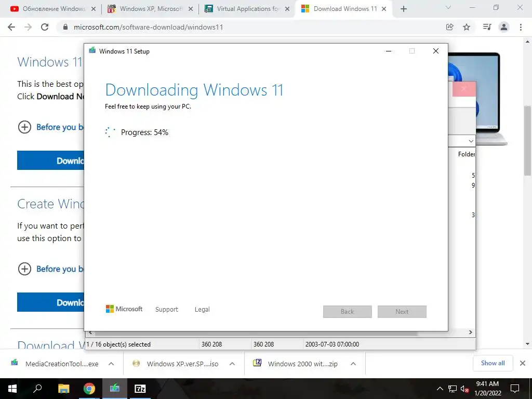Click the first blue Download button on the page
532x399 pixels.
[50, 160]
